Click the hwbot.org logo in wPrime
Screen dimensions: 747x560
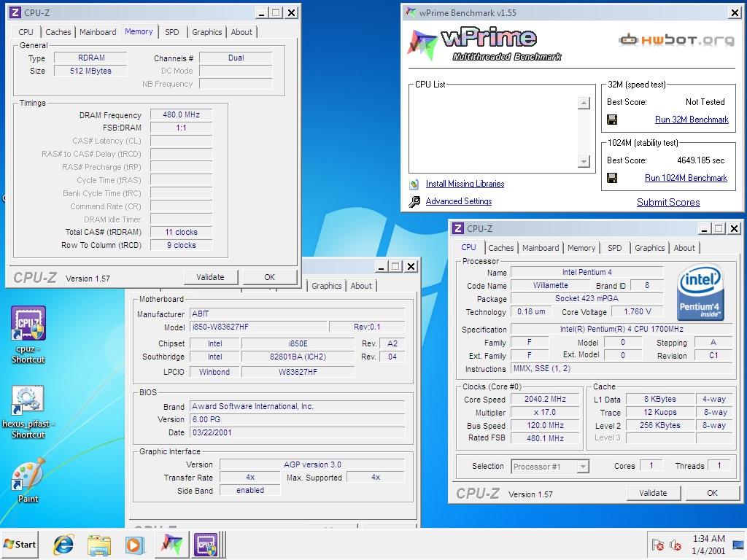tap(676, 39)
